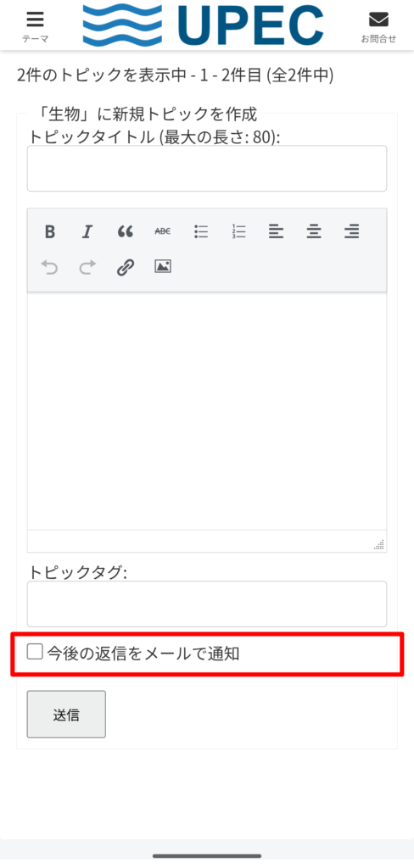Align text to the right
Viewport: 414px width, 868px height.
pos(351,231)
